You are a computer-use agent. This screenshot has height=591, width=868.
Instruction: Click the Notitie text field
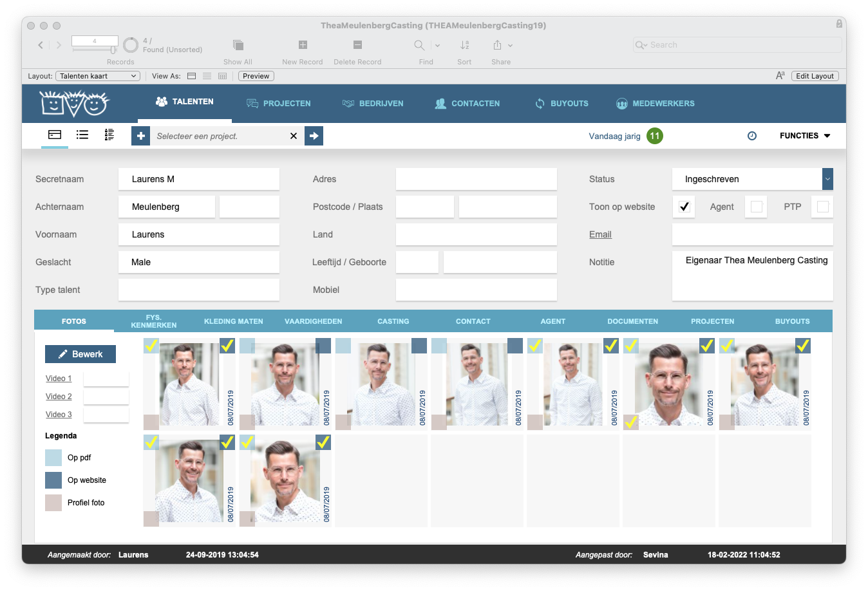click(753, 276)
